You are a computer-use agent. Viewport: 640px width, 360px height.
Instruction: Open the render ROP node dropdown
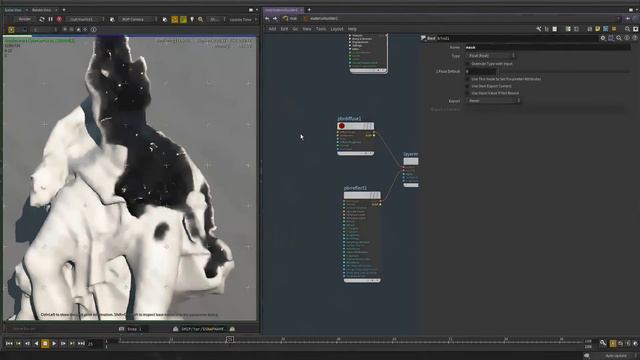pyautogui.click(x=85, y=19)
